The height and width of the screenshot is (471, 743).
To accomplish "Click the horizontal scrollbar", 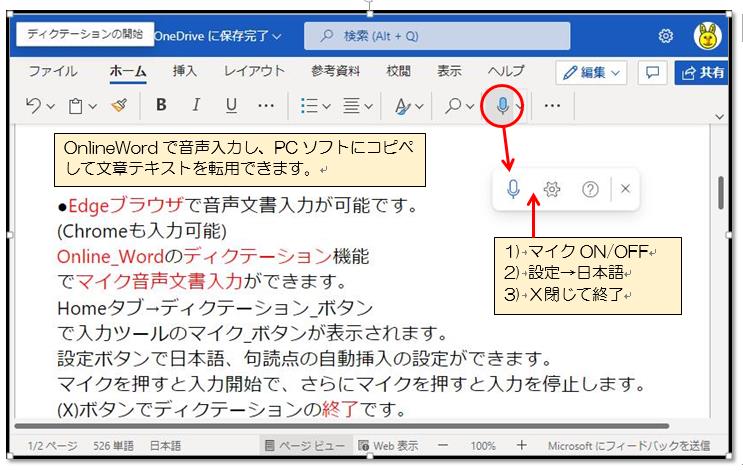I will click(x=342, y=426).
